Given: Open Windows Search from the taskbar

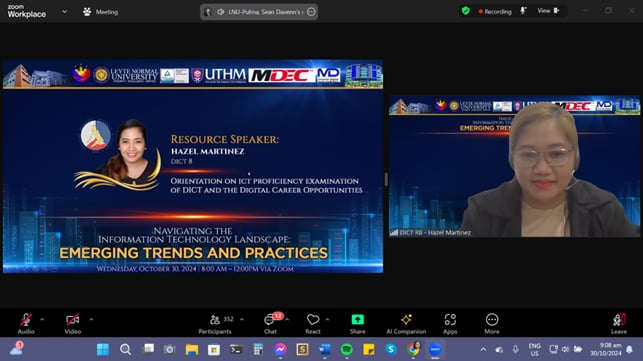Looking at the screenshot, I should click(x=125, y=350).
